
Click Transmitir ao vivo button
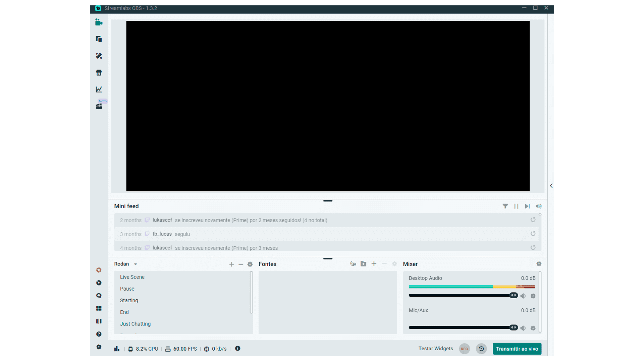pyautogui.click(x=517, y=349)
